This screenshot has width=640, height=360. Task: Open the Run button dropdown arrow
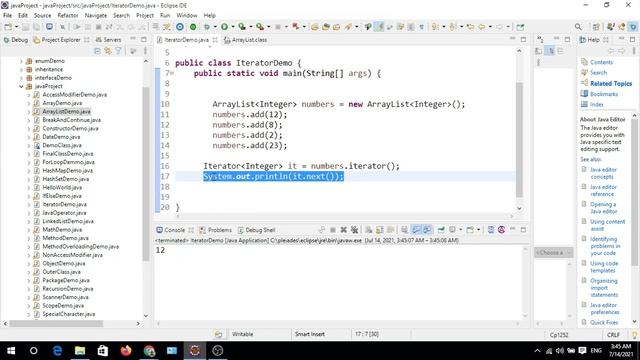233,27
